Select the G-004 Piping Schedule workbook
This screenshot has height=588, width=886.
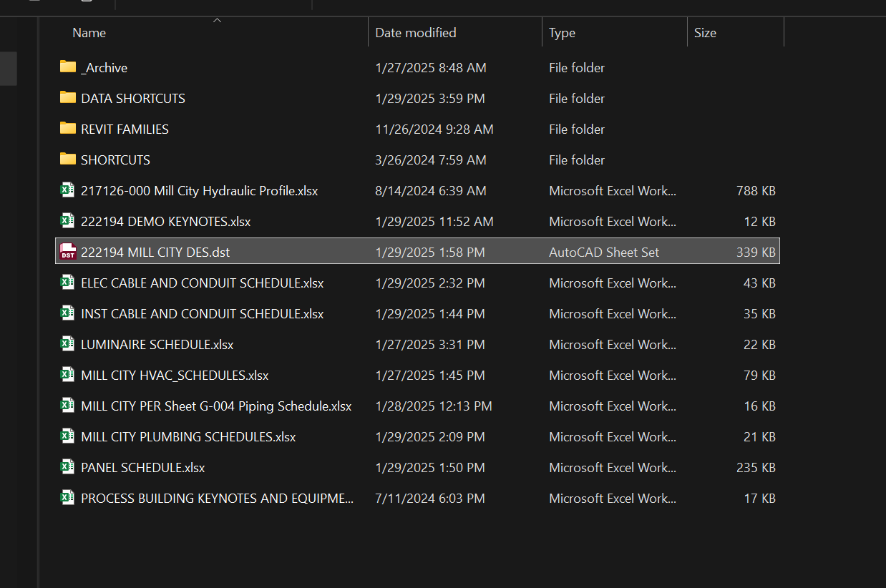pyautogui.click(x=216, y=406)
